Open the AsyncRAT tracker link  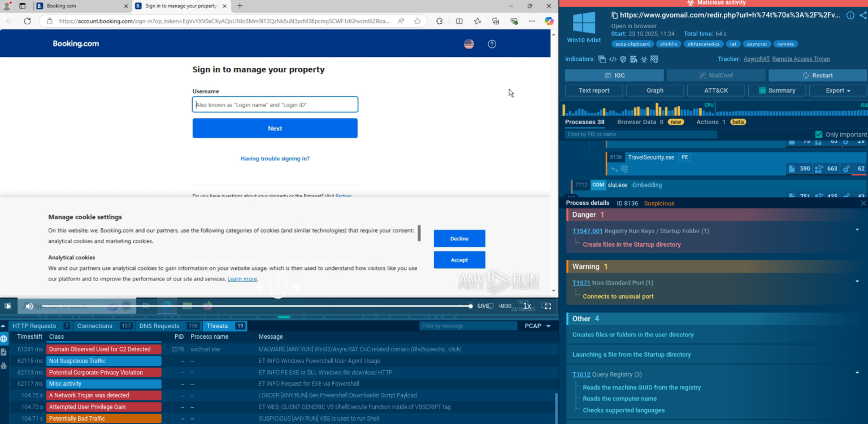click(756, 59)
